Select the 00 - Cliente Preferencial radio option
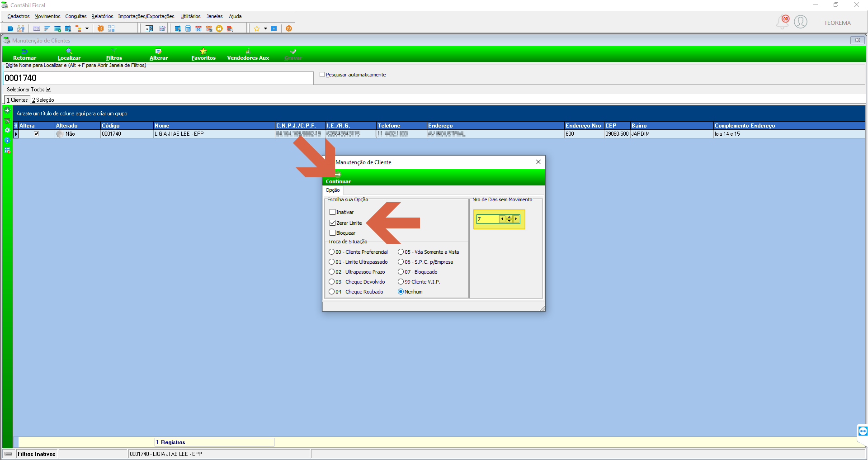 click(x=332, y=252)
